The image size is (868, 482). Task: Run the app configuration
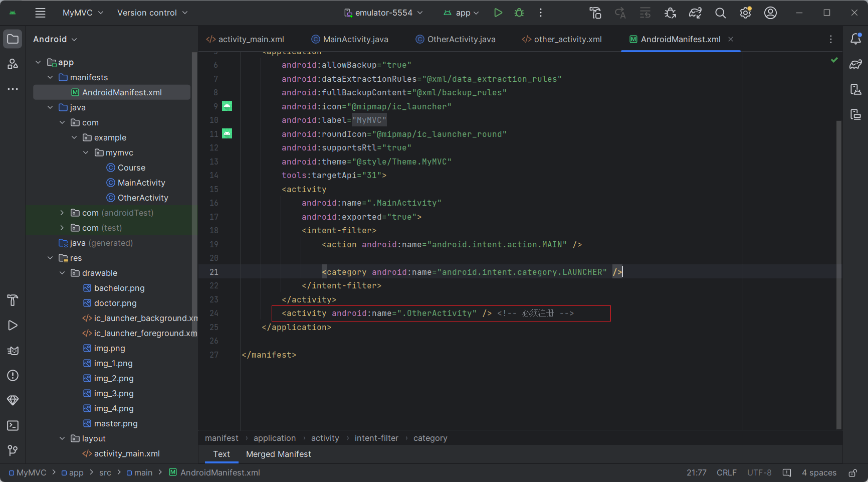[498, 13]
